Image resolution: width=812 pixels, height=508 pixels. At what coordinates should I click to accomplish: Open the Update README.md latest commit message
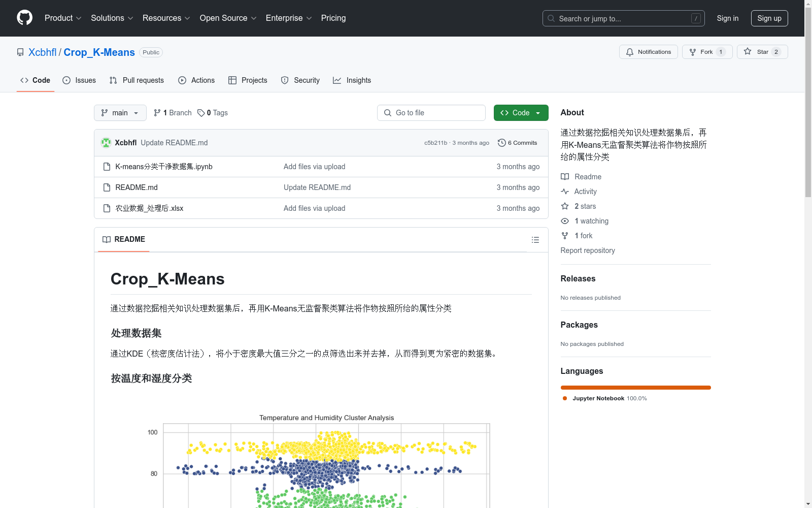click(174, 143)
